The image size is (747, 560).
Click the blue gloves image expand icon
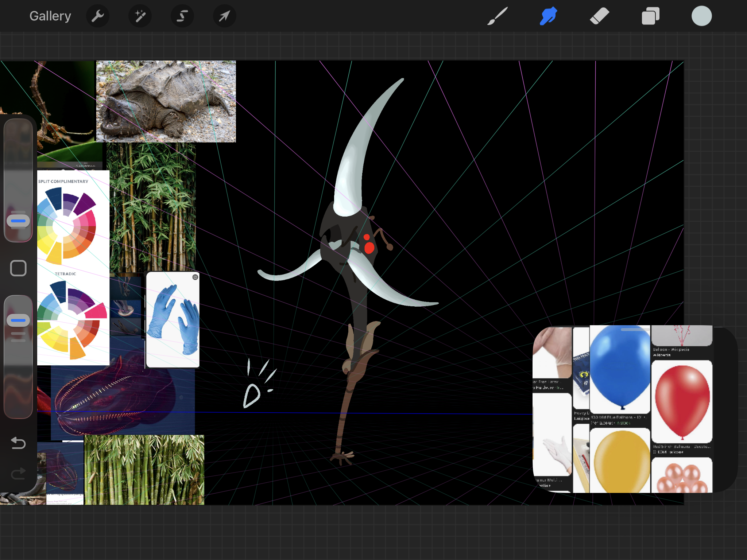tap(195, 277)
